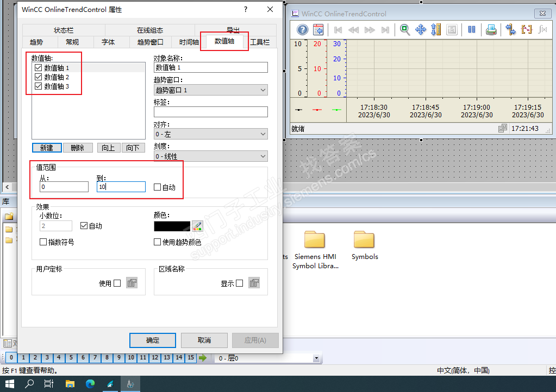Enable the 自动 value range checkbox
The height and width of the screenshot is (392, 556).
click(158, 187)
